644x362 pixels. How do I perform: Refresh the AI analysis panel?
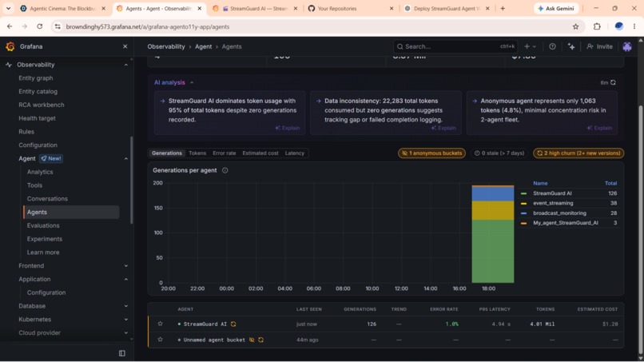coord(613,82)
